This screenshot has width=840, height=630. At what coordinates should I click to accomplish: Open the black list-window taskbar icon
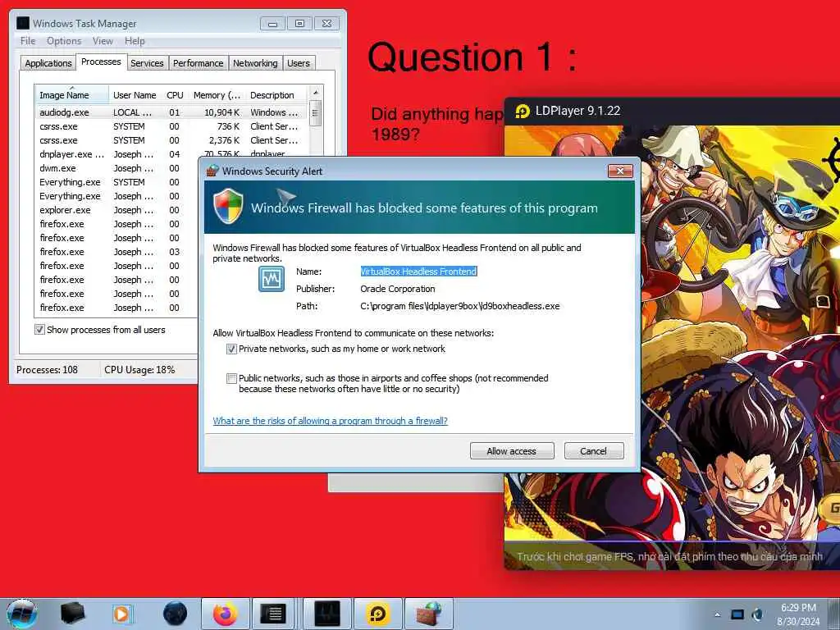274,614
